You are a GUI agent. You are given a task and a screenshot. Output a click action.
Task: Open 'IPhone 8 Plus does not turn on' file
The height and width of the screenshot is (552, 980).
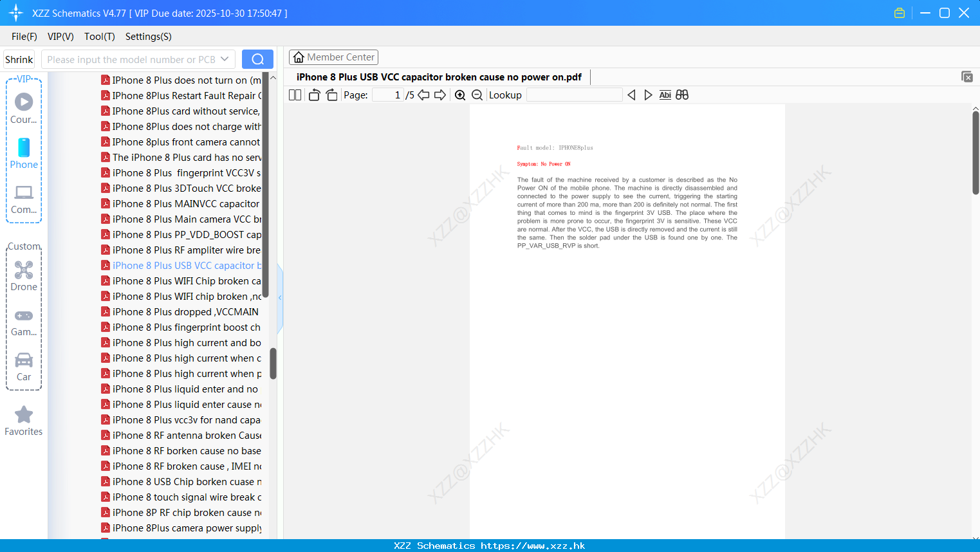(181, 80)
